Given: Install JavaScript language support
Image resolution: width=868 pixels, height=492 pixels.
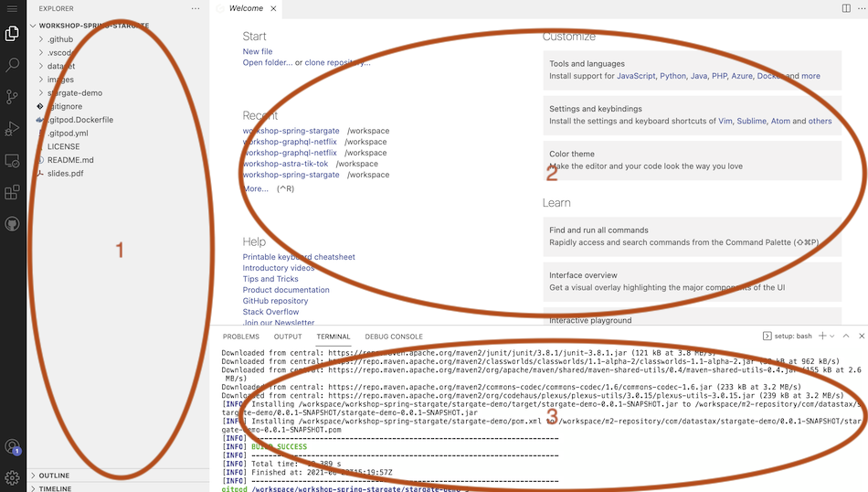Looking at the screenshot, I should click(636, 76).
